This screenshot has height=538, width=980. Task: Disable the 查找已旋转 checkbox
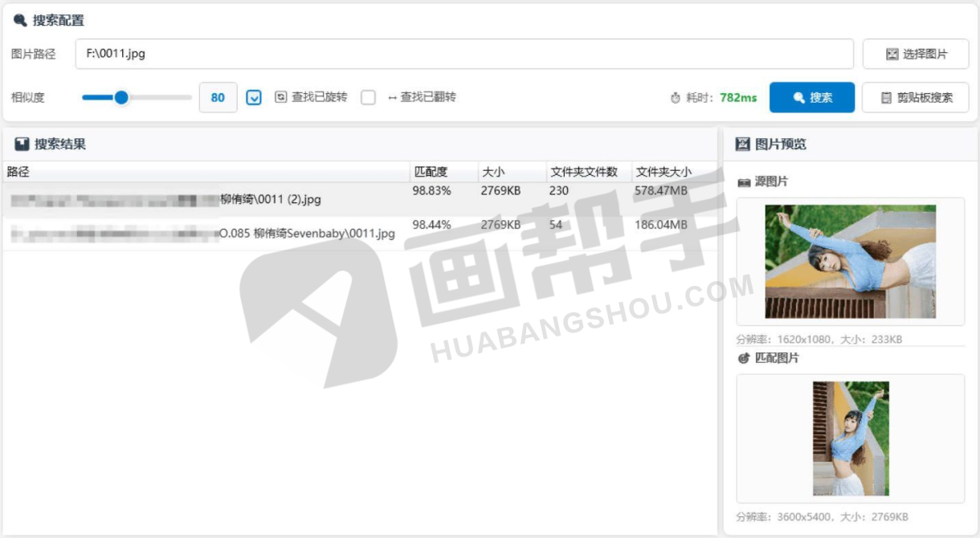tap(254, 98)
